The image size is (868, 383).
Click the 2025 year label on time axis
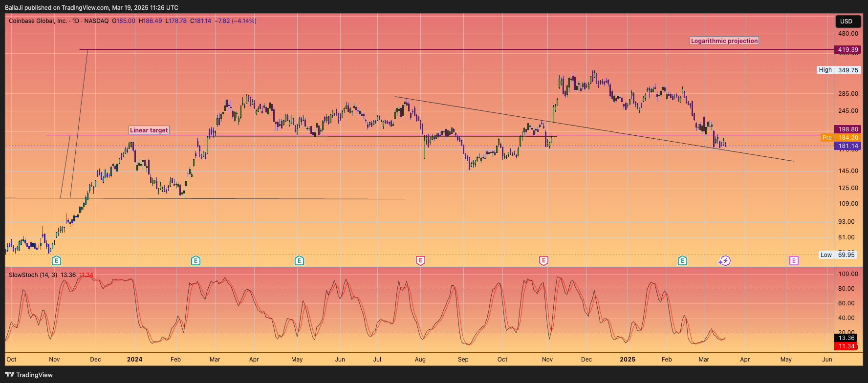click(628, 360)
